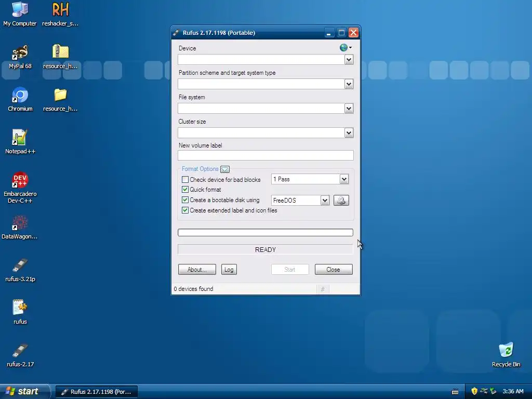Click the 3:36 AM taskbar clock
Screen dimensions: 532x399
pyautogui.click(x=513, y=391)
